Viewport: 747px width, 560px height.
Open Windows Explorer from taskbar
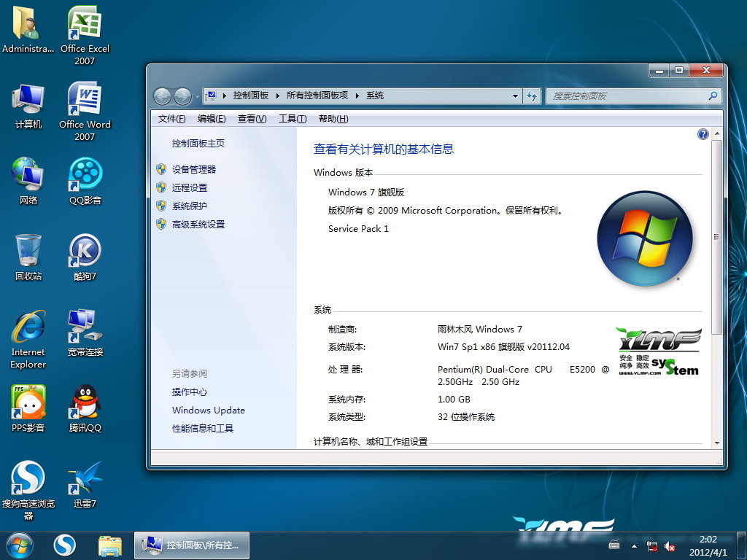110,545
